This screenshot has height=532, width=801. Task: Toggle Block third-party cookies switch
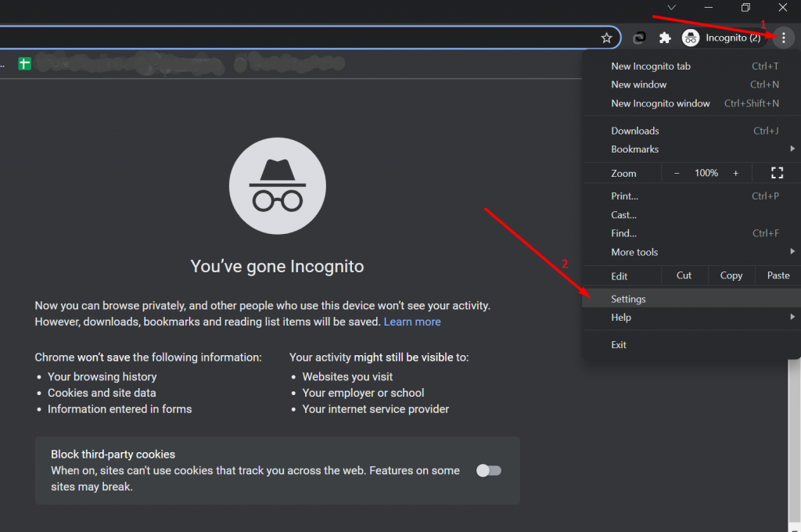pos(489,471)
